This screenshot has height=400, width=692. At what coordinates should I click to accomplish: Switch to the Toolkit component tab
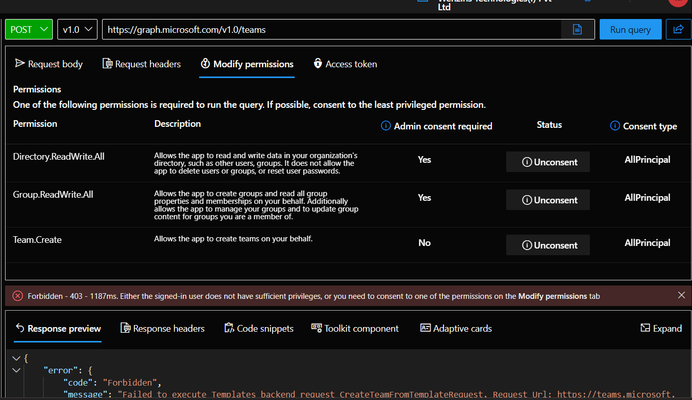coord(355,328)
